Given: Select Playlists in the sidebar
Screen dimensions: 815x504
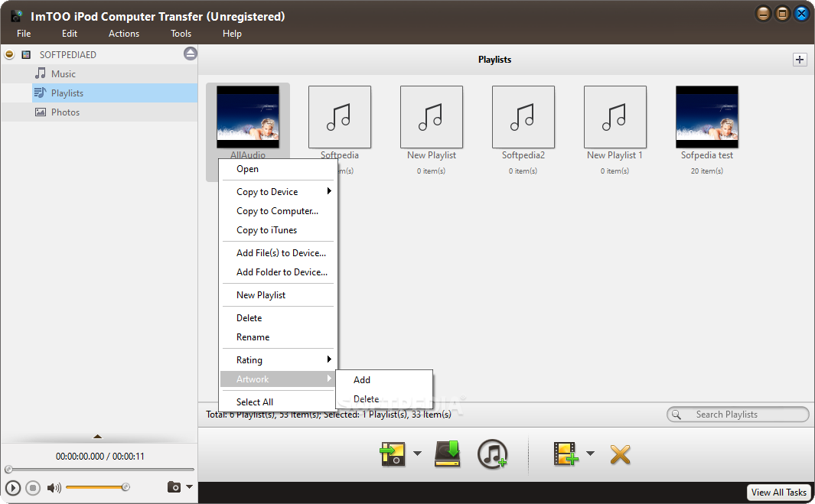Looking at the screenshot, I should coord(115,93).
